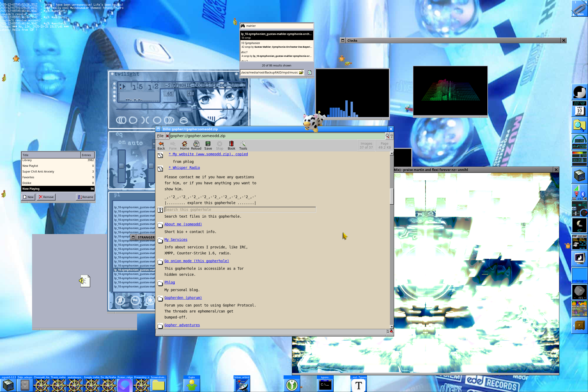The image size is (588, 392).
Task: Click Dillo's Back toolbar icon
Action: [161, 145]
